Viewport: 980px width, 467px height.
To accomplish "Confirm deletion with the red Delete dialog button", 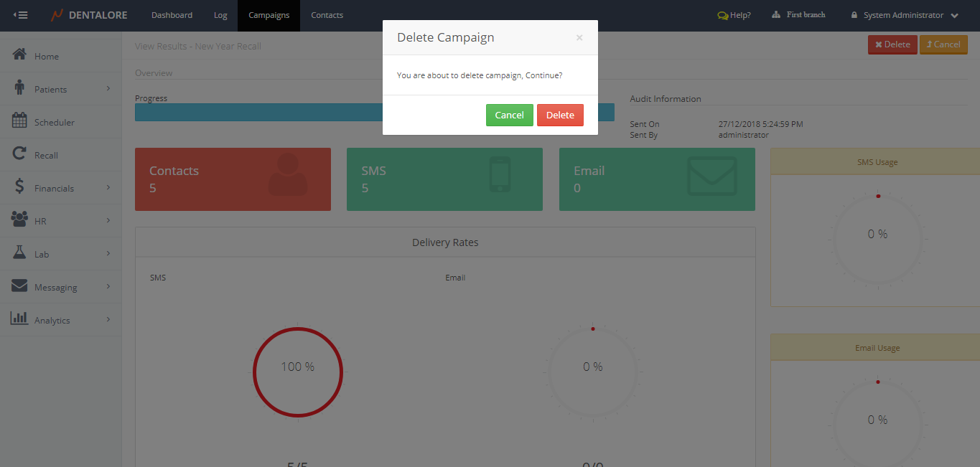I will [560, 115].
